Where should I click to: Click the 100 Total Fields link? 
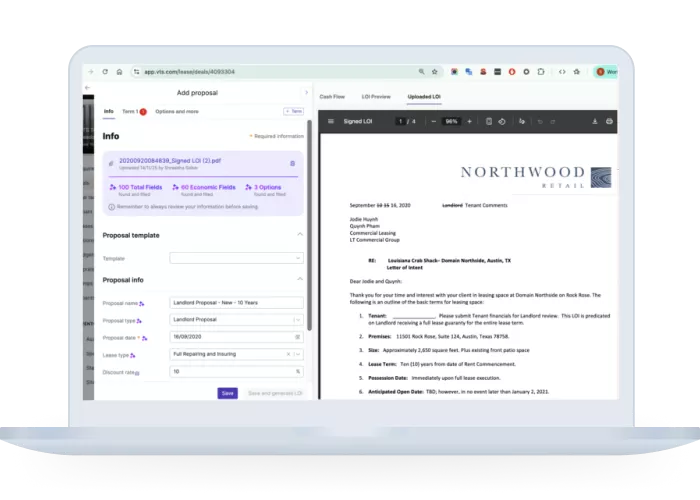coord(140,188)
